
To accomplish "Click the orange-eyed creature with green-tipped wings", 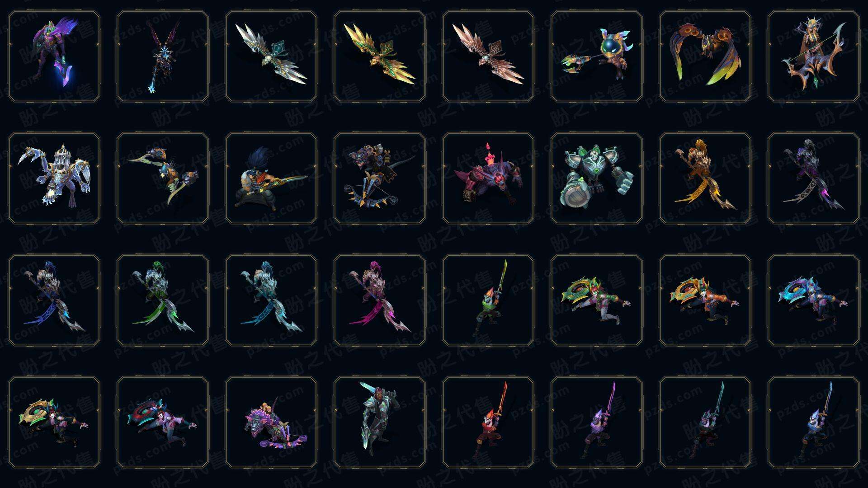I will coord(705,56).
